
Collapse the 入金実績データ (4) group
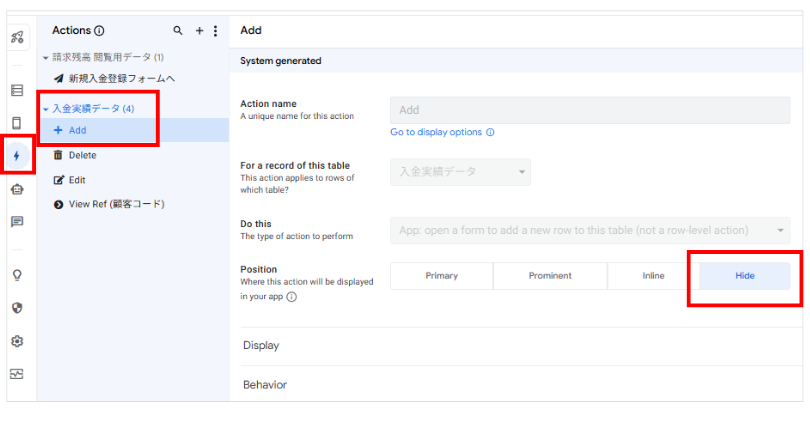click(x=45, y=109)
